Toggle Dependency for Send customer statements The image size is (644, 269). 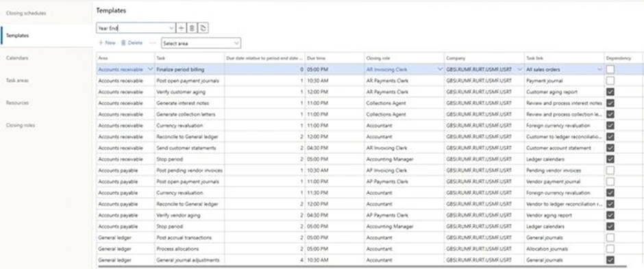[610, 148]
